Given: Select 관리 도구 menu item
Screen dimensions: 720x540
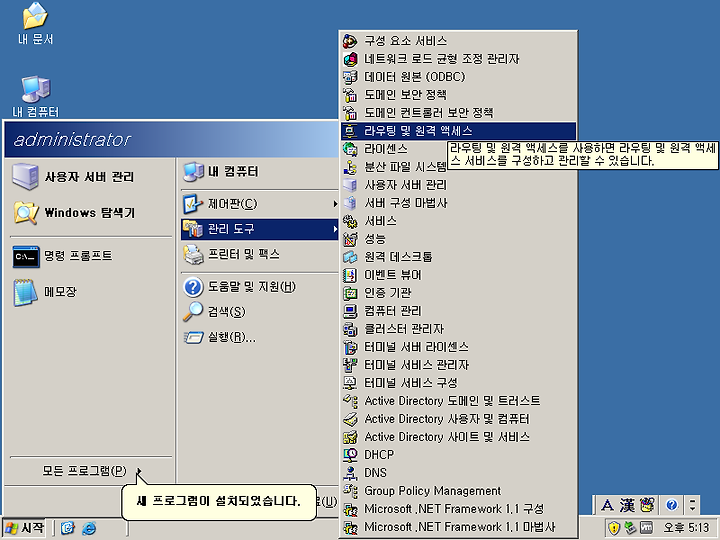Looking at the screenshot, I should click(260, 229).
